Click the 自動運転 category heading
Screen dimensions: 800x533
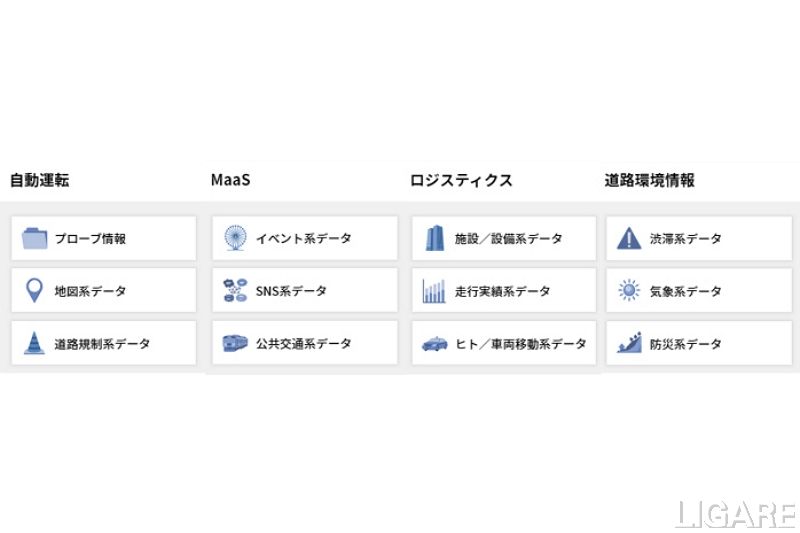coord(39,181)
